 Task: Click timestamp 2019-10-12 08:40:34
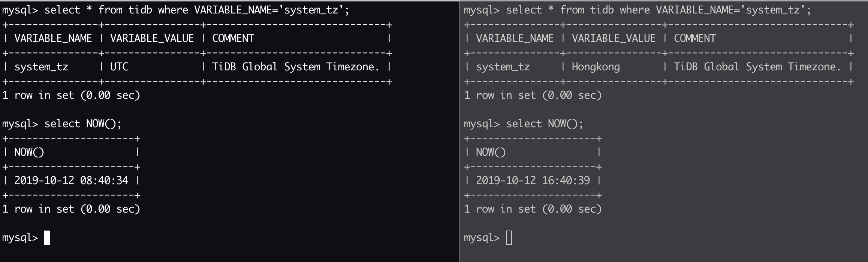pyautogui.click(x=71, y=181)
